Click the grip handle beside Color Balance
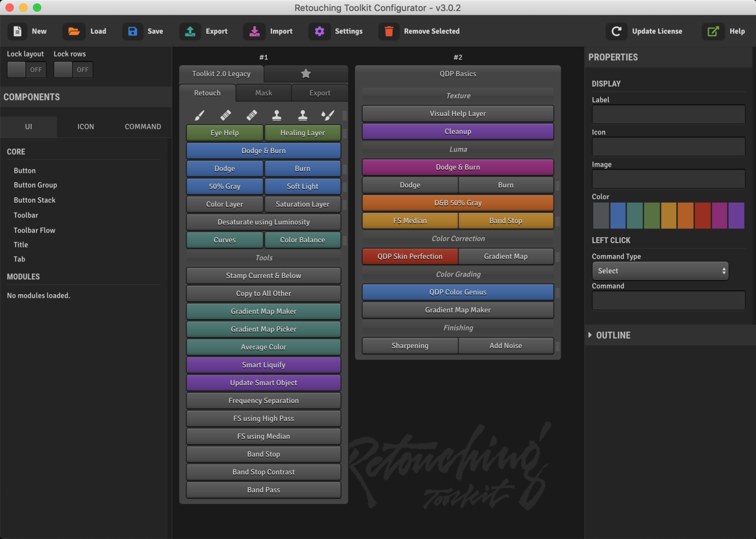Image resolution: width=756 pixels, height=539 pixels. [x=344, y=240]
